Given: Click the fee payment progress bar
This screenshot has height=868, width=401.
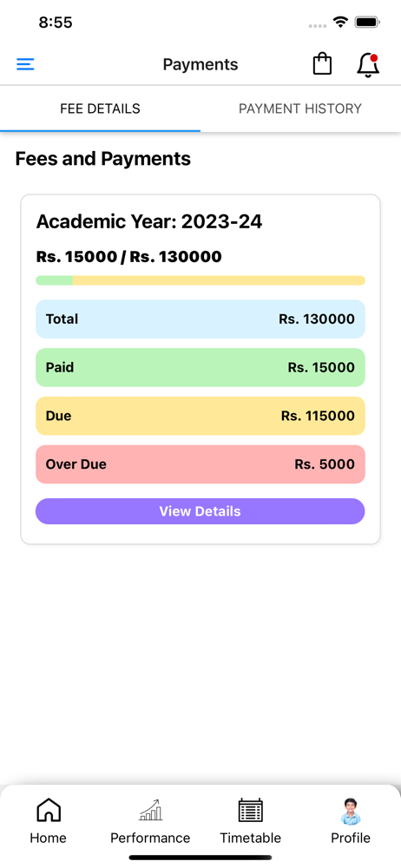Looking at the screenshot, I should pyautogui.click(x=200, y=280).
